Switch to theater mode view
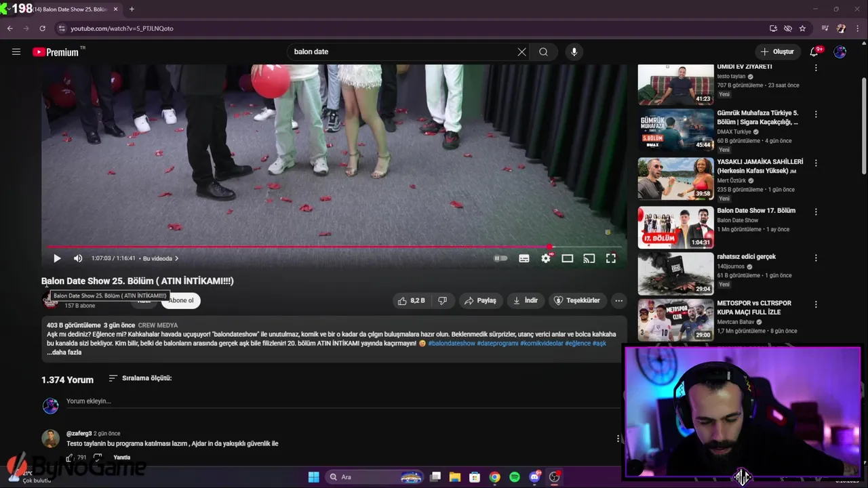 568,258
